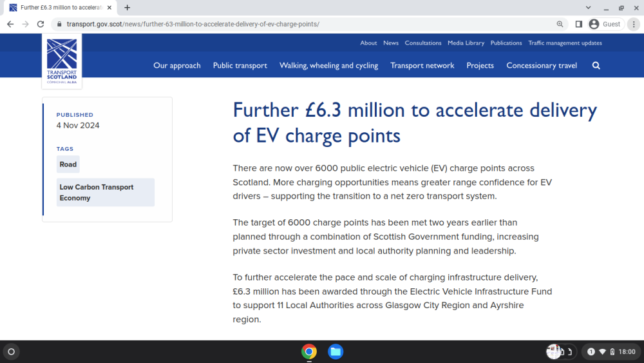The height and width of the screenshot is (363, 644).
Task: Open Chrome from the shelf
Action: tap(309, 351)
